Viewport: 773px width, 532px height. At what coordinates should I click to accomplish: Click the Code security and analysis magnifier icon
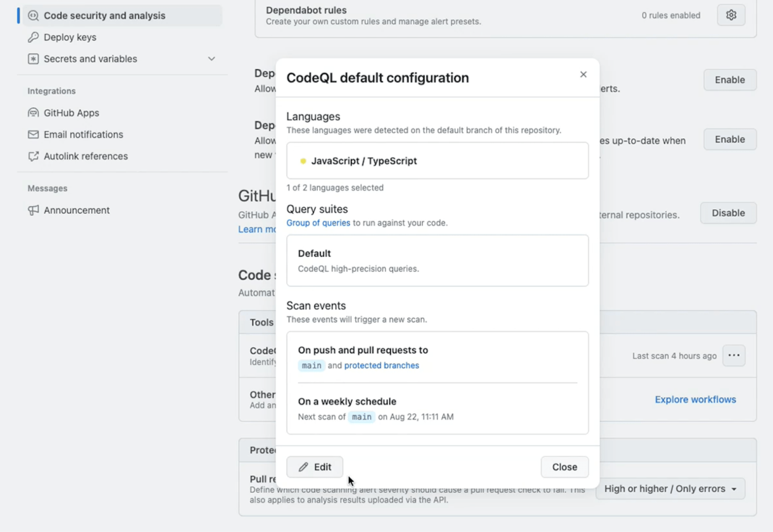coord(32,15)
